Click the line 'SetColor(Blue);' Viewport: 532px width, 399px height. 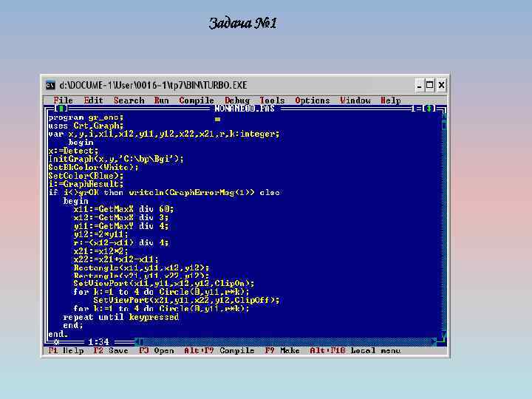(x=86, y=176)
